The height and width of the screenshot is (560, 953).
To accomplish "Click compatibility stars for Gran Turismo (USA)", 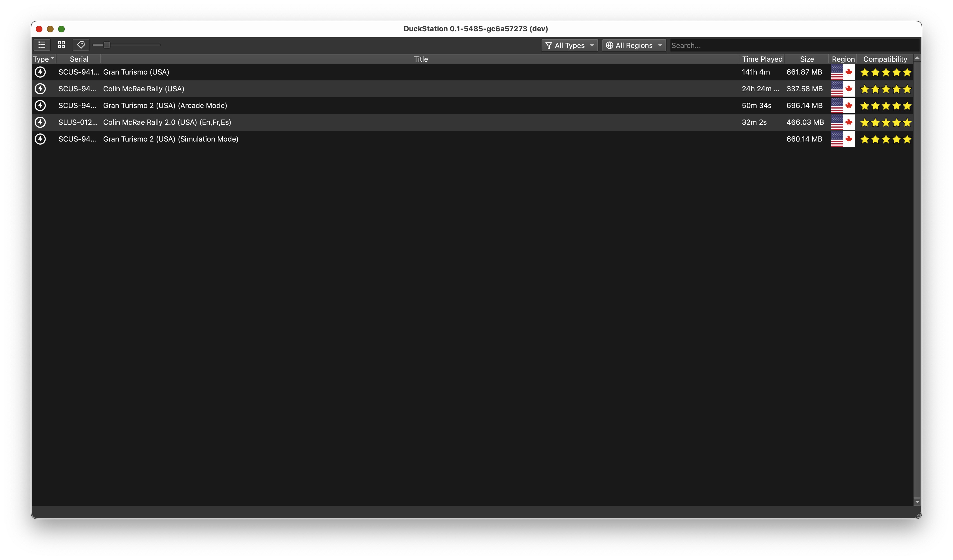I will pyautogui.click(x=886, y=72).
